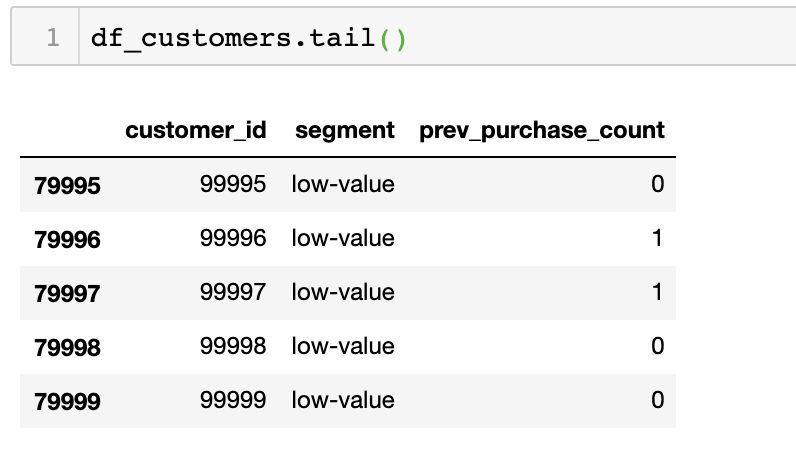Click row index 79996
Viewport: 796px width, 450px height.
(x=67, y=239)
